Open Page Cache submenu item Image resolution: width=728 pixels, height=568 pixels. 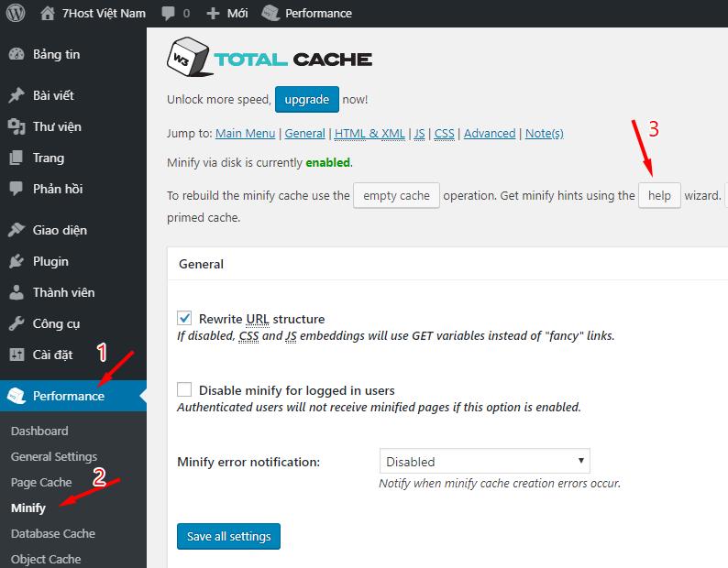41,483
